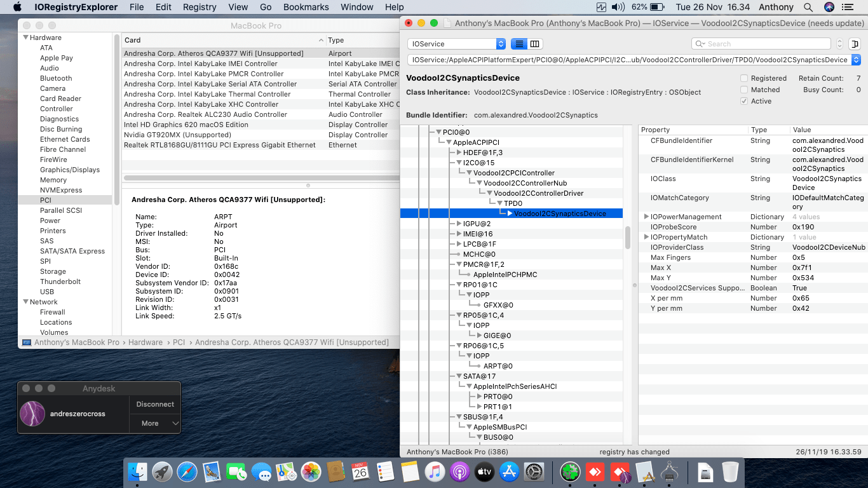Viewport: 868px width, 488px height.
Task: Toggle the Registered checkbox
Action: tap(744, 78)
